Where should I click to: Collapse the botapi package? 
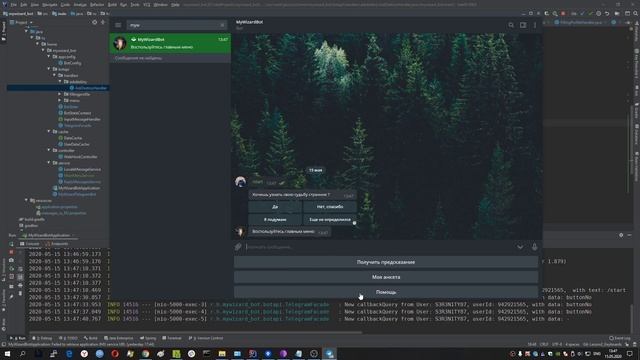click(49, 69)
